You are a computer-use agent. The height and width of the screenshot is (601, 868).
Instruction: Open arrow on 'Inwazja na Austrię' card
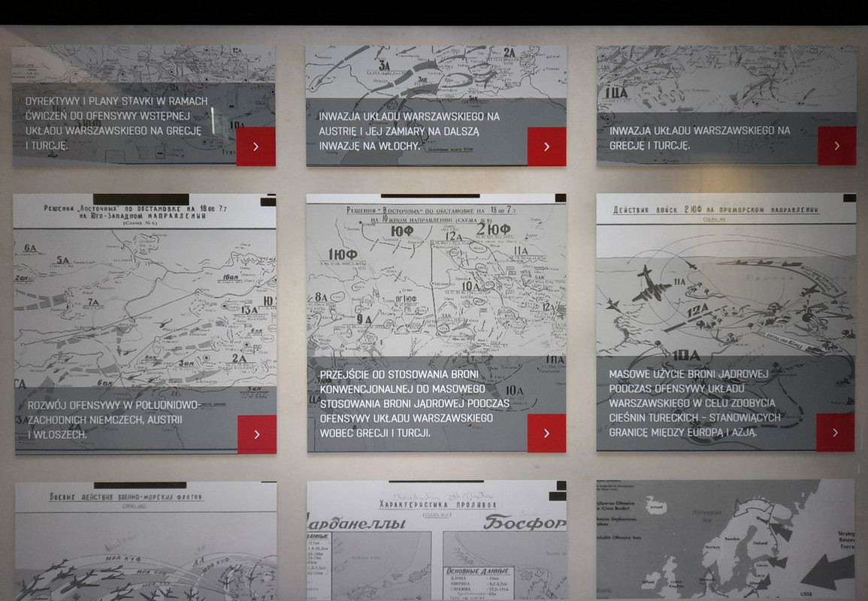[546, 146]
